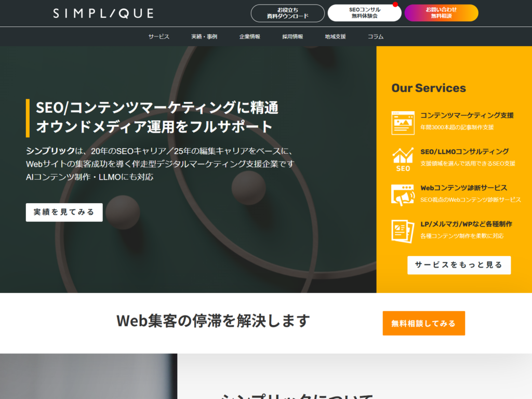
Task: Open the 地域支援 navigation item
Action: tap(335, 36)
